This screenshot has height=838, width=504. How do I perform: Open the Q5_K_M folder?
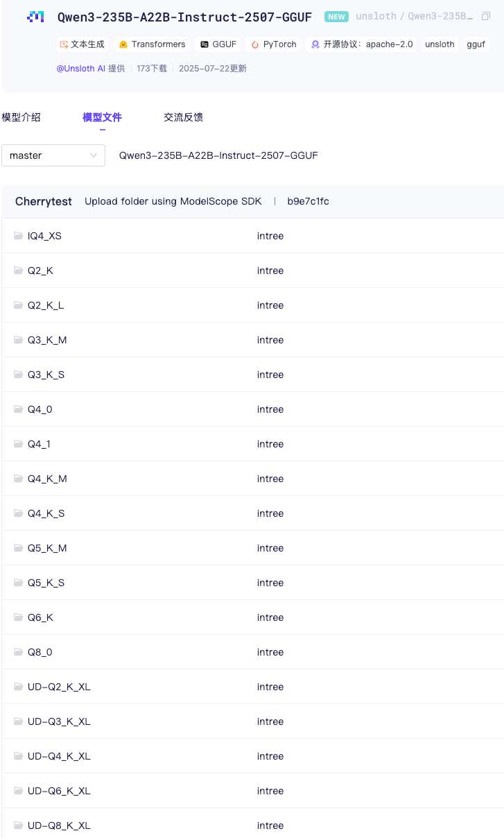pyautogui.click(x=47, y=548)
